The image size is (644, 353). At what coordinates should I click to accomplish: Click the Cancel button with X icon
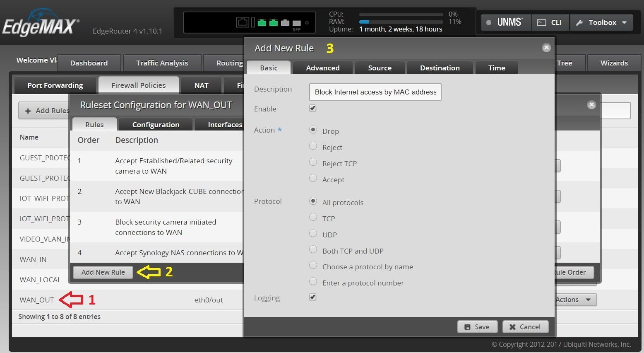(525, 327)
